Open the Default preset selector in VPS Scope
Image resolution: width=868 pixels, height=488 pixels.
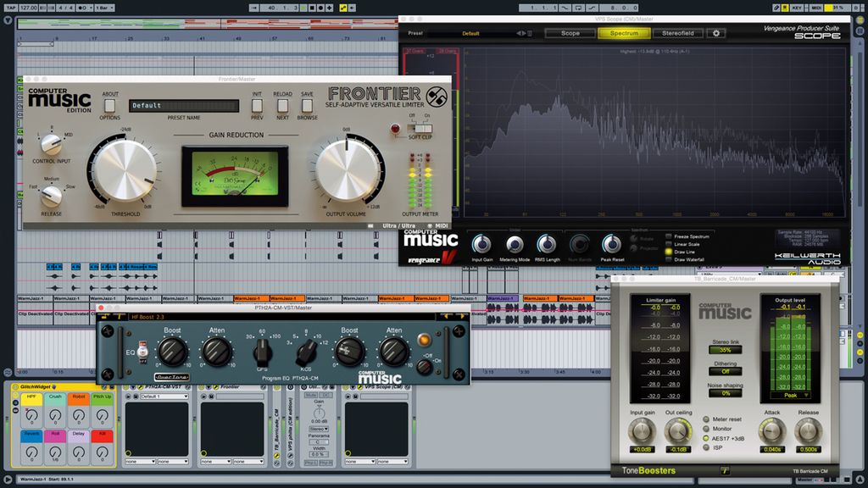click(x=472, y=32)
